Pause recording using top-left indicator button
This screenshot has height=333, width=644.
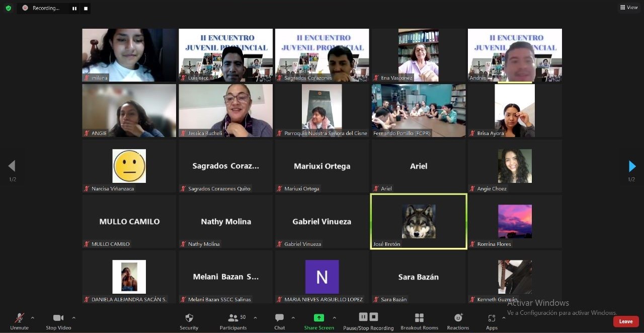pyautogui.click(x=74, y=8)
